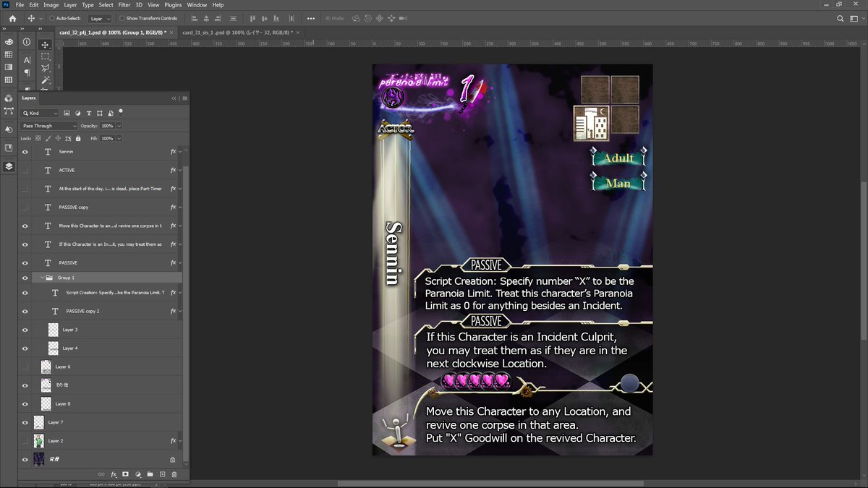Click Lock position icon
Image resolution: width=868 pixels, height=488 pixels.
pyautogui.click(x=59, y=138)
